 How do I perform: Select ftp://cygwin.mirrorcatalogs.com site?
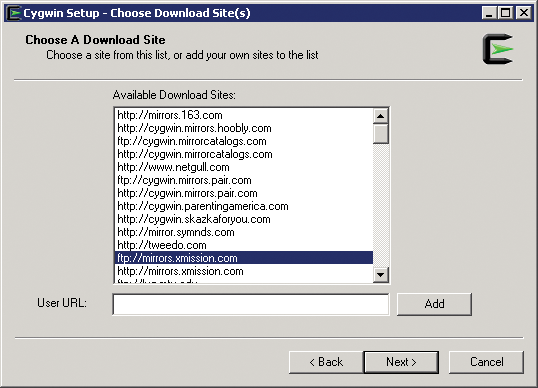(x=244, y=141)
